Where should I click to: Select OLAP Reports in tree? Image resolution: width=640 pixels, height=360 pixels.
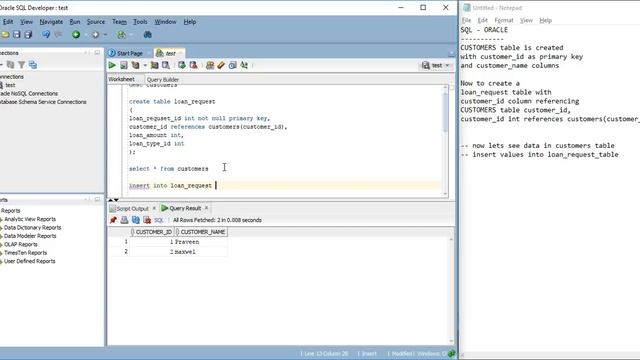tap(20, 244)
